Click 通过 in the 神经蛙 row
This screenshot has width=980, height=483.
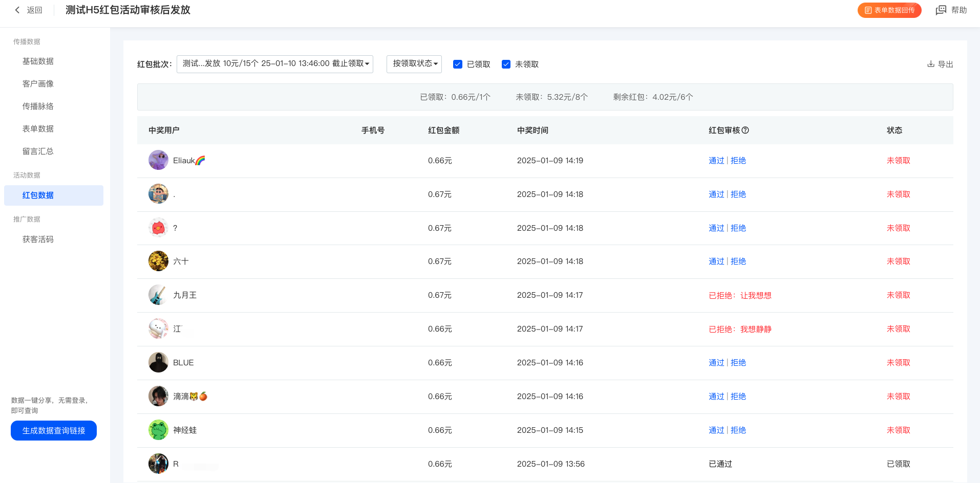(x=716, y=430)
